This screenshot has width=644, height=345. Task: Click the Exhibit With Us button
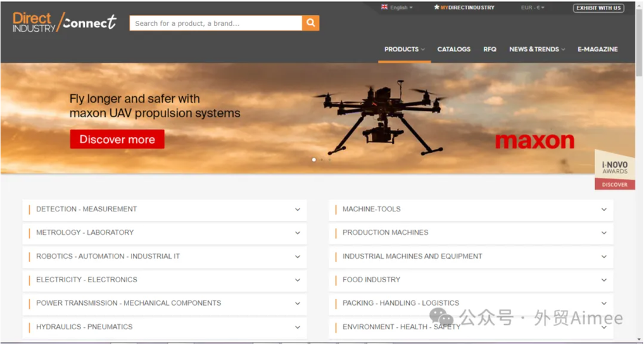coord(598,8)
